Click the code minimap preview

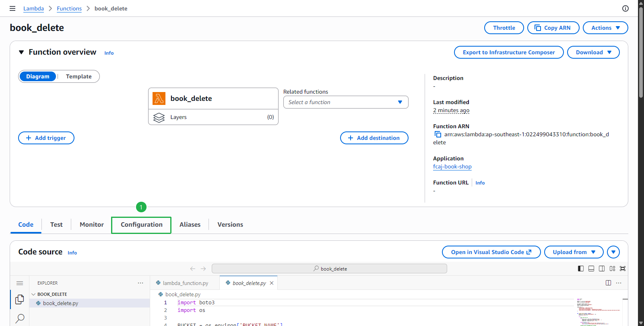coord(599,312)
